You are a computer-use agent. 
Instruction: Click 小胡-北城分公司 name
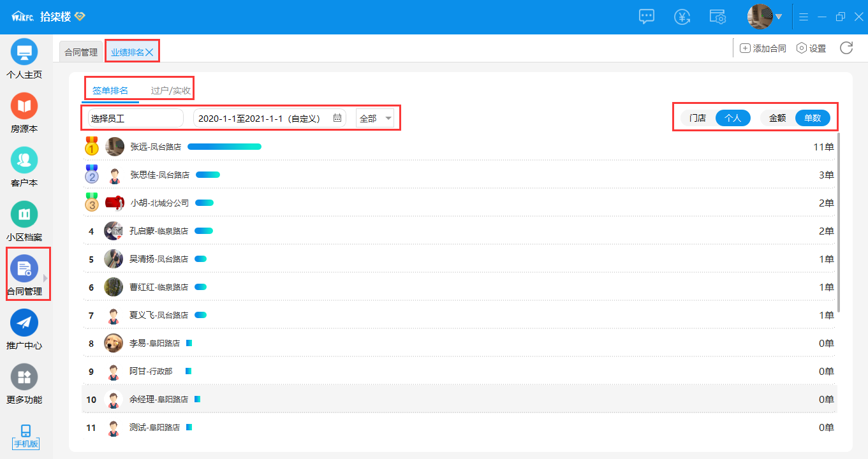(x=159, y=203)
